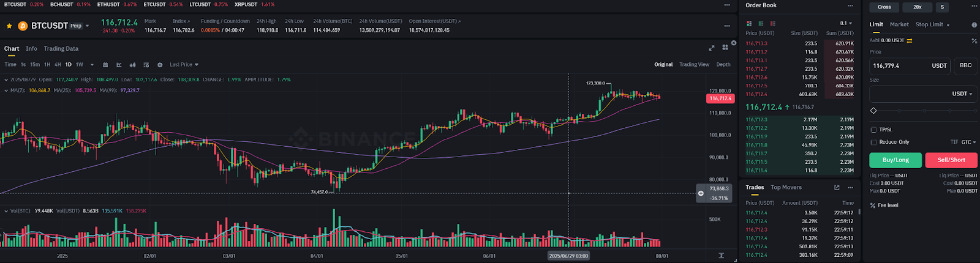Switch to the Chart tab
The image size is (980, 263).
[x=12, y=48]
